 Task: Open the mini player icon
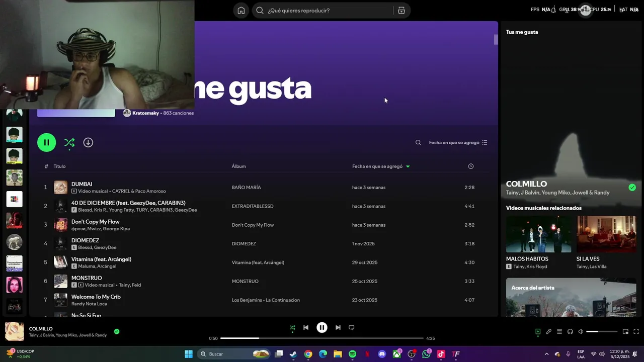[x=626, y=332]
